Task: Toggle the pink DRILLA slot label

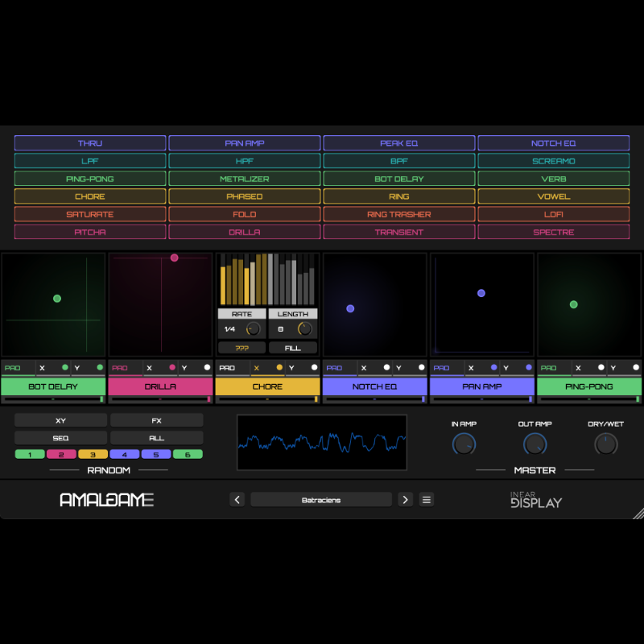Action: (160, 386)
